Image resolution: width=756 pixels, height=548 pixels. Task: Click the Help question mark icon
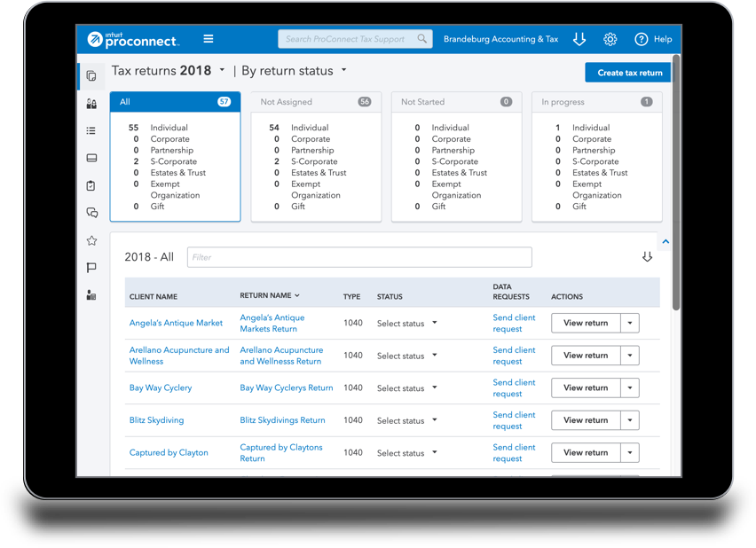[641, 39]
